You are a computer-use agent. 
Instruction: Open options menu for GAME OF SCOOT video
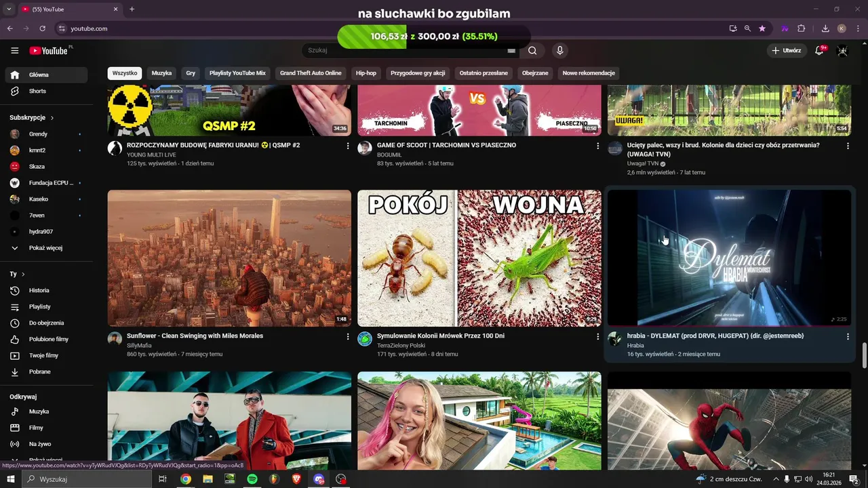tap(598, 146)
